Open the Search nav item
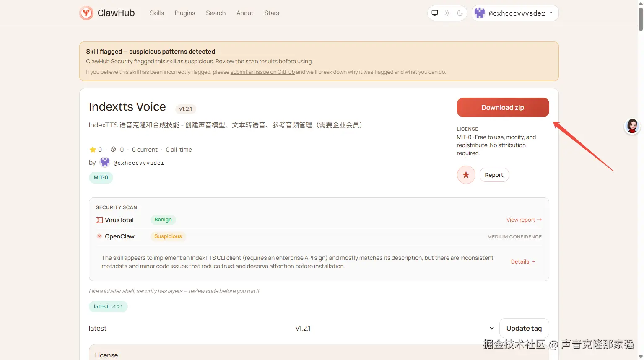 coord(216,13)
